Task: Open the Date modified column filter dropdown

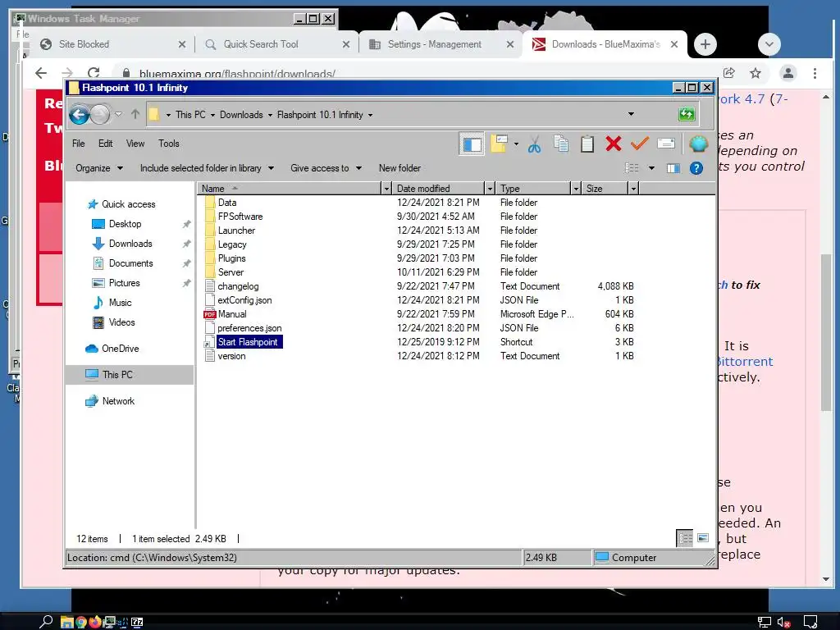Action: 490,189
